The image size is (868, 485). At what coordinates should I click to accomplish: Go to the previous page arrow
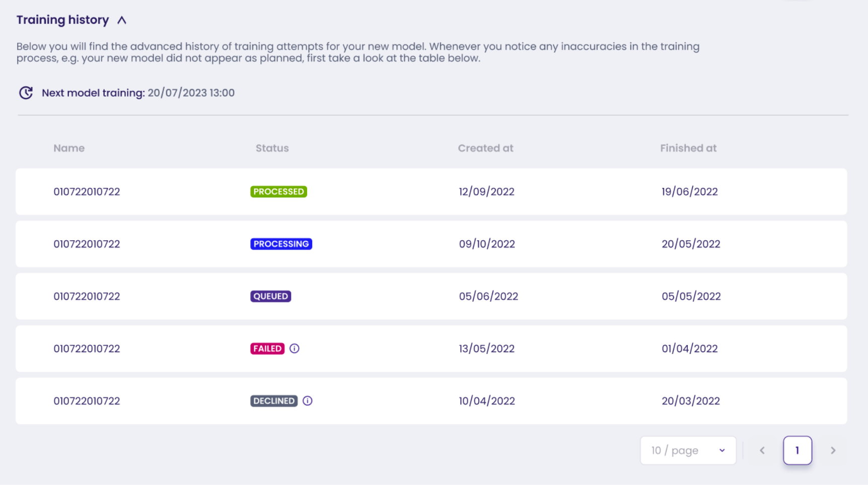click(x=762, y=450)
